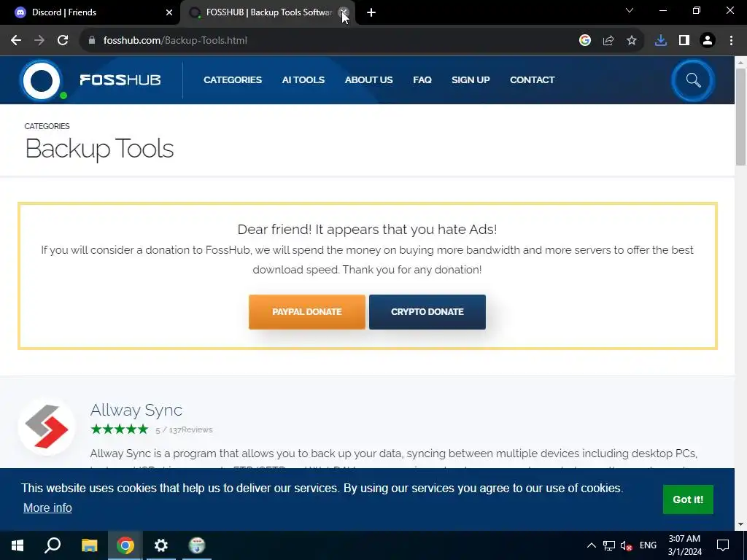Image resolution: width=747 pixels, height=560 pixels.
Task: Show hidden system tray icons
Action: tap(591, 545)
